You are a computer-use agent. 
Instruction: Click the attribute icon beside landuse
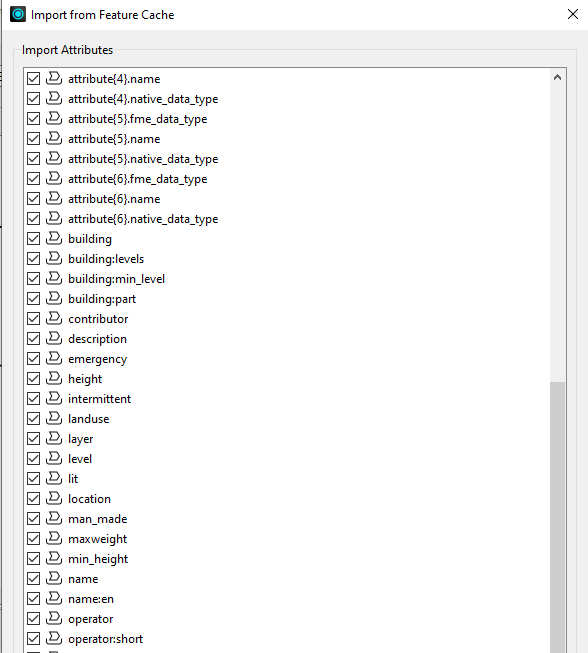point(54,418)
